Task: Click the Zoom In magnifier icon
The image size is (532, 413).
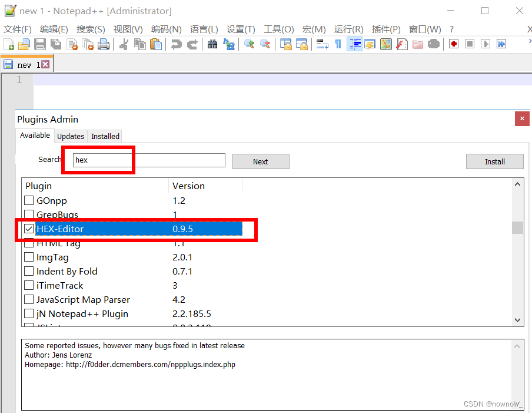Action: tap(248, 44)
